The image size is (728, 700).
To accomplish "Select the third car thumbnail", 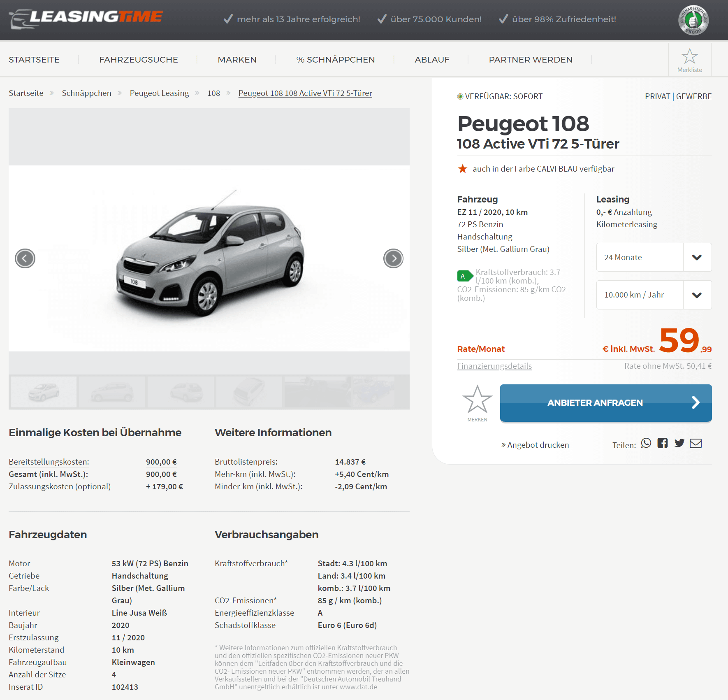I will (x=181, y=392).
